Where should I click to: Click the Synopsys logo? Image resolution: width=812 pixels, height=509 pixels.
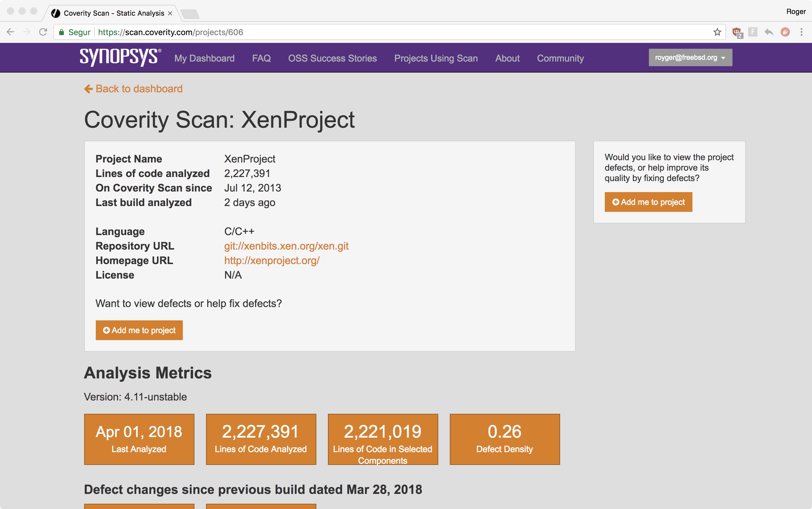tap(120, 57)
